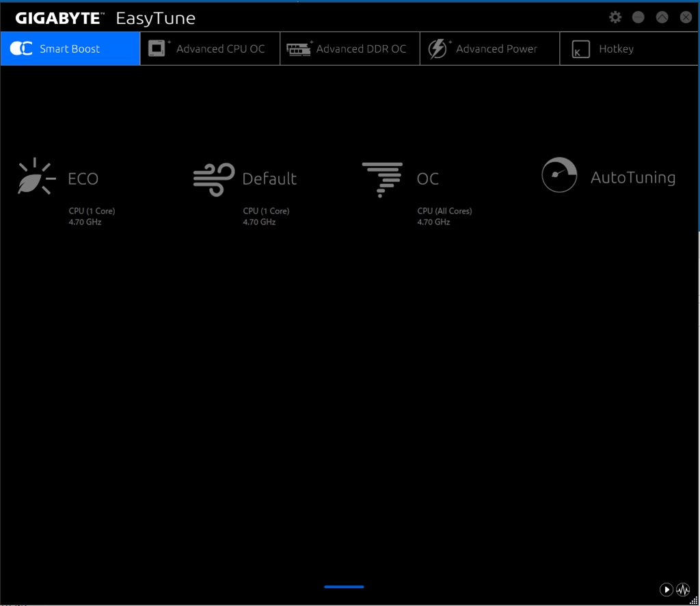The image size is (700, 606).
Task: Click the window resize grip corner
Action: click(x=694, y=601)
